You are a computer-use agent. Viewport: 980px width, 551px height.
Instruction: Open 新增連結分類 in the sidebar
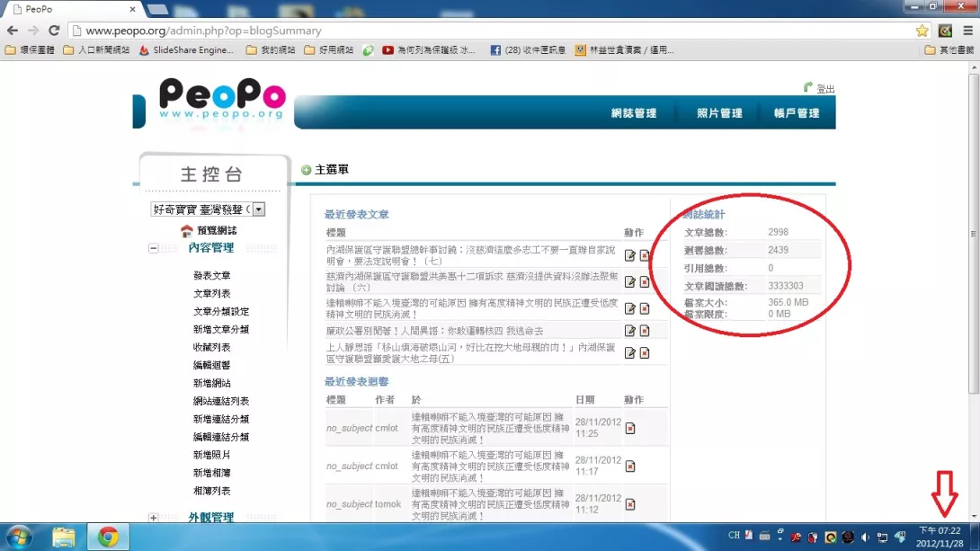click(221, 419)
